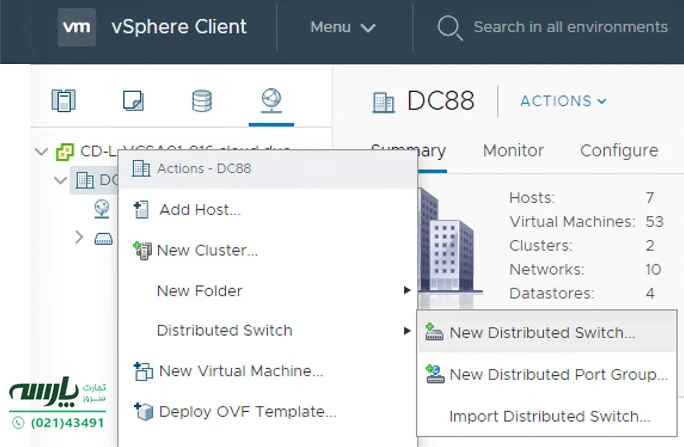Focus the Search in all environments field

click(x=571, y=27)
